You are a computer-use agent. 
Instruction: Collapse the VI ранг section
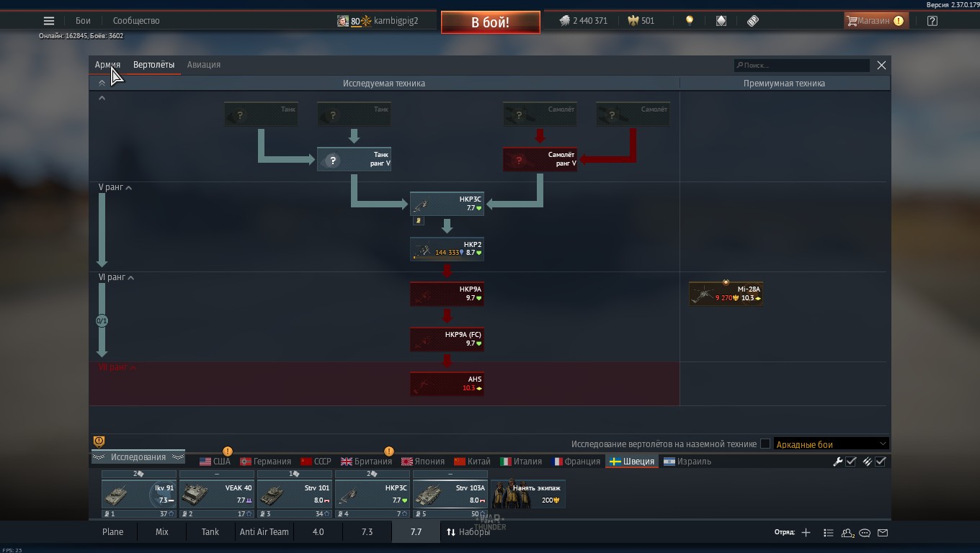coord(117,277)
